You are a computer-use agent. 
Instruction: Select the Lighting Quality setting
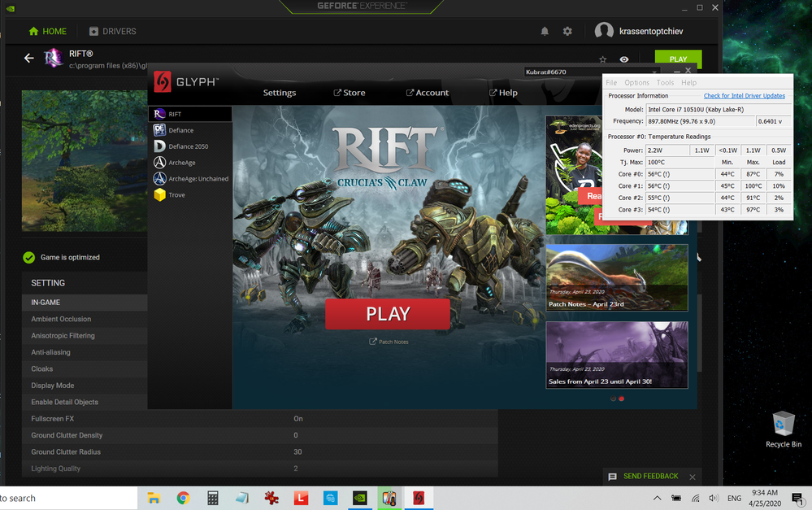click(x=260, y=468)
